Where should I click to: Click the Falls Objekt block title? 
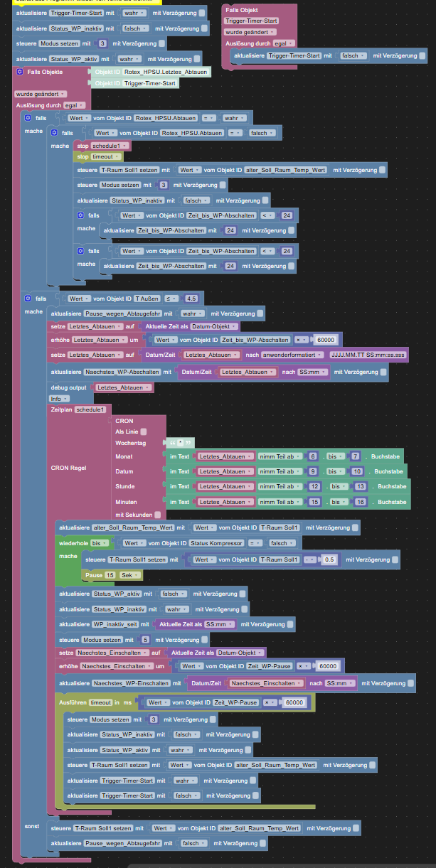click(x=242, y=11)
